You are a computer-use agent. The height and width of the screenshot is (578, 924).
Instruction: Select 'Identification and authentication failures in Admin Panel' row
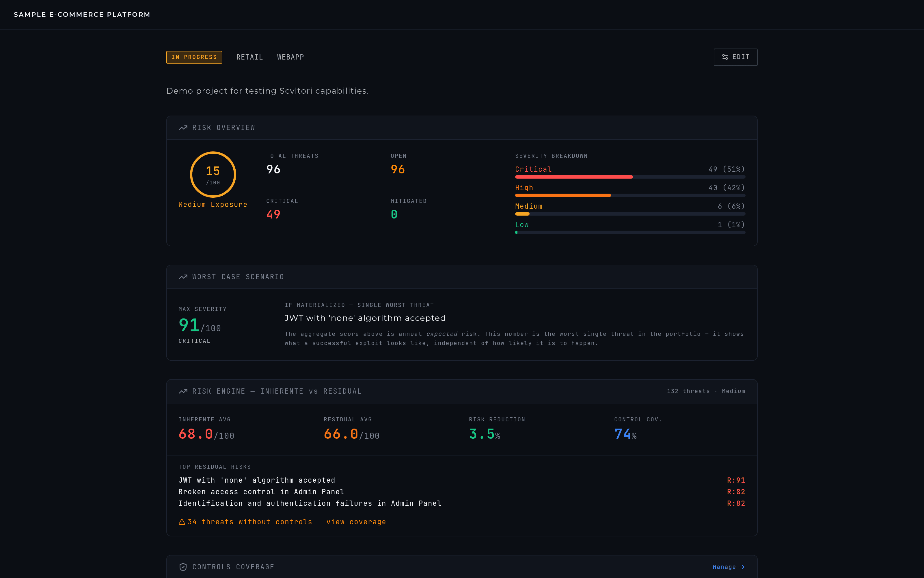462,503
